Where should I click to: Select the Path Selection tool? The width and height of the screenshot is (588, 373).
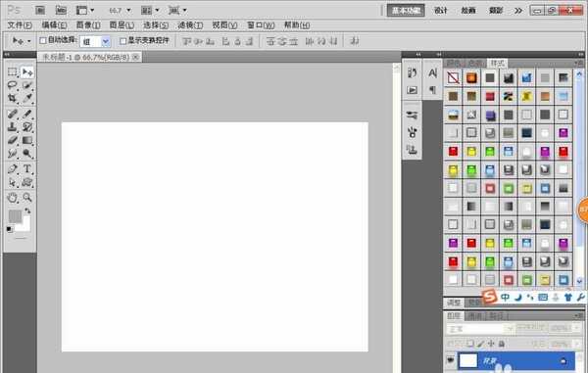(x=13, y=182)
